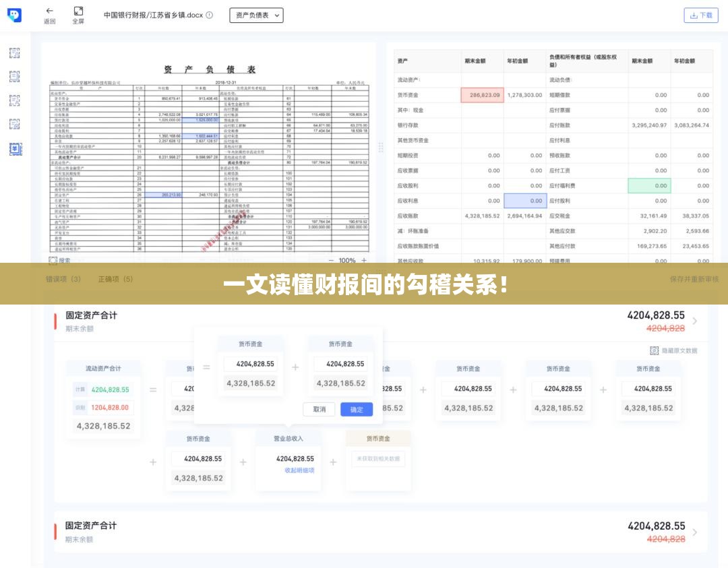Click the 100% zoom level text
Viewport: 728px width, 568px height.
(x=347, y=260)
